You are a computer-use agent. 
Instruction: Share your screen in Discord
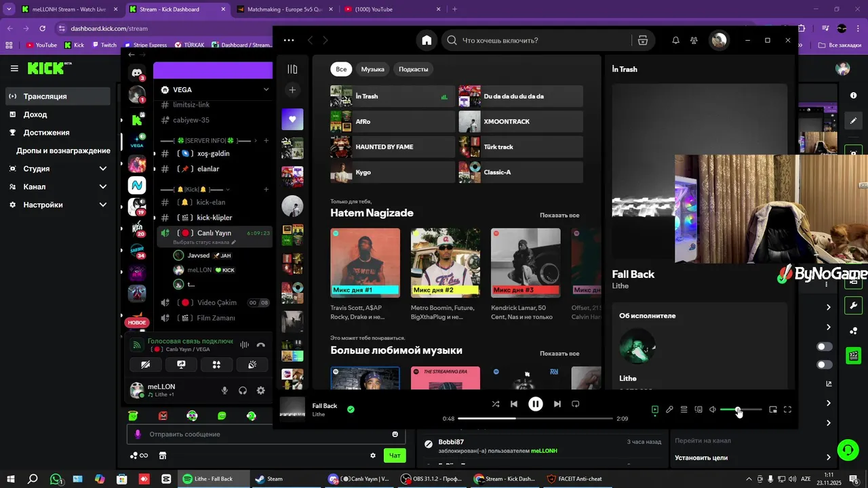[x=181, y=365]
